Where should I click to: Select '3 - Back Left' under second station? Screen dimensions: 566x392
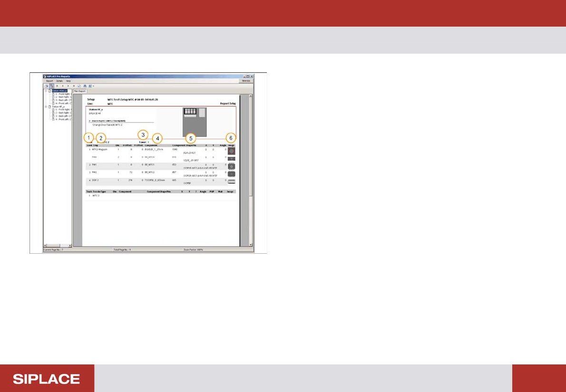coord(64,116)
